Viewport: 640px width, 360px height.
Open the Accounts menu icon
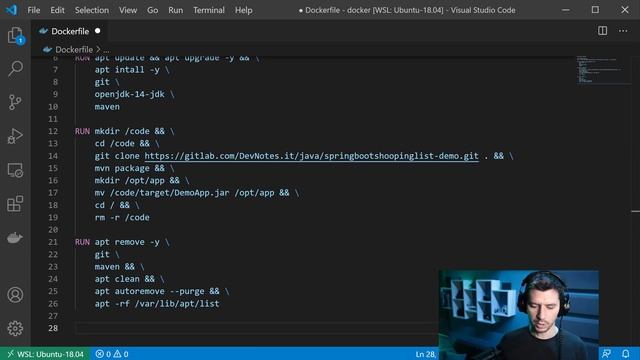(x=15, y=295)
